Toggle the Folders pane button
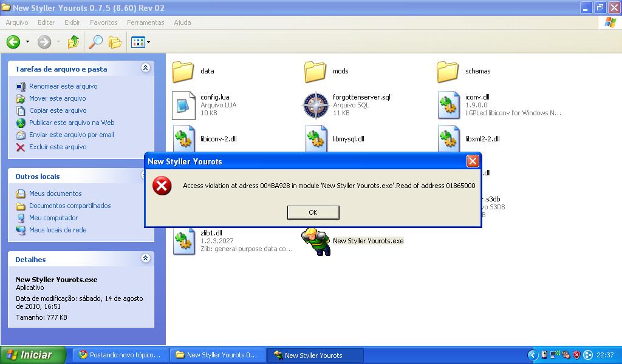Viewport: 622px width, 364px height. (x=115, y=42)
